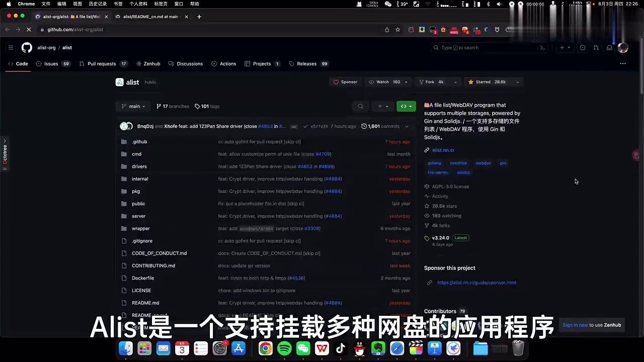Click the browser share icon in the address bar
Image resolution: width=644 pixels, height=362 pixels.
pos(387,30)
